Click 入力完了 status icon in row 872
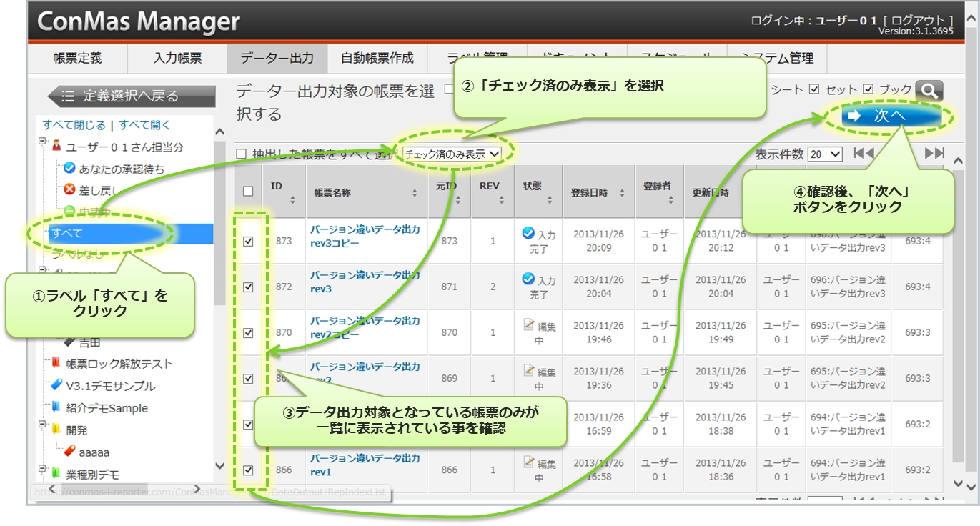The image size is (980, 526). point(528,279)
